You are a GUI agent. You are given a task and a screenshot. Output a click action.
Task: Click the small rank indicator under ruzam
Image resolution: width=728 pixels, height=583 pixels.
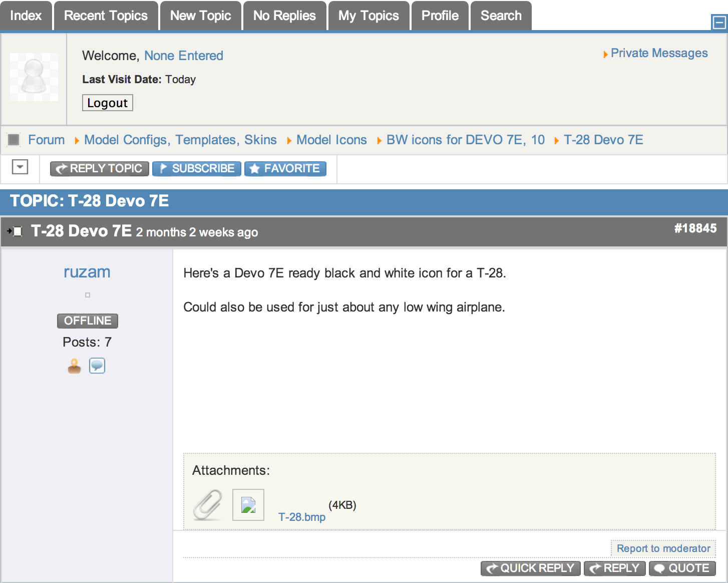click(88, 295)
